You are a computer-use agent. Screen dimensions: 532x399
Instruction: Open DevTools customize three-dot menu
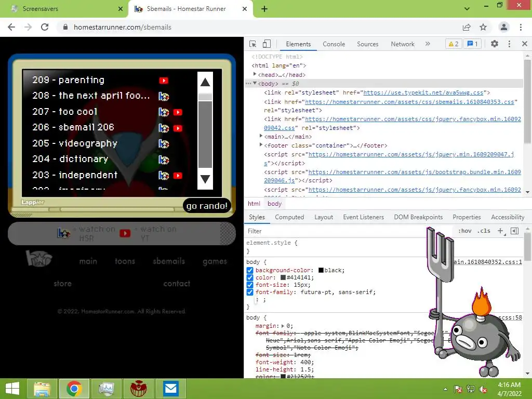pyautogui.click(x=509, y=44)
